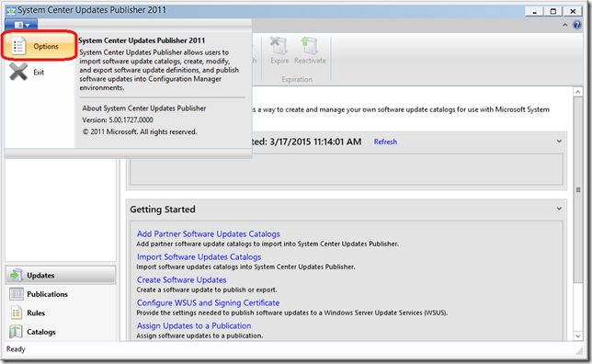Click the status bar resize grip
This screenshot has width=592, height=364.
tap(579, 351)
